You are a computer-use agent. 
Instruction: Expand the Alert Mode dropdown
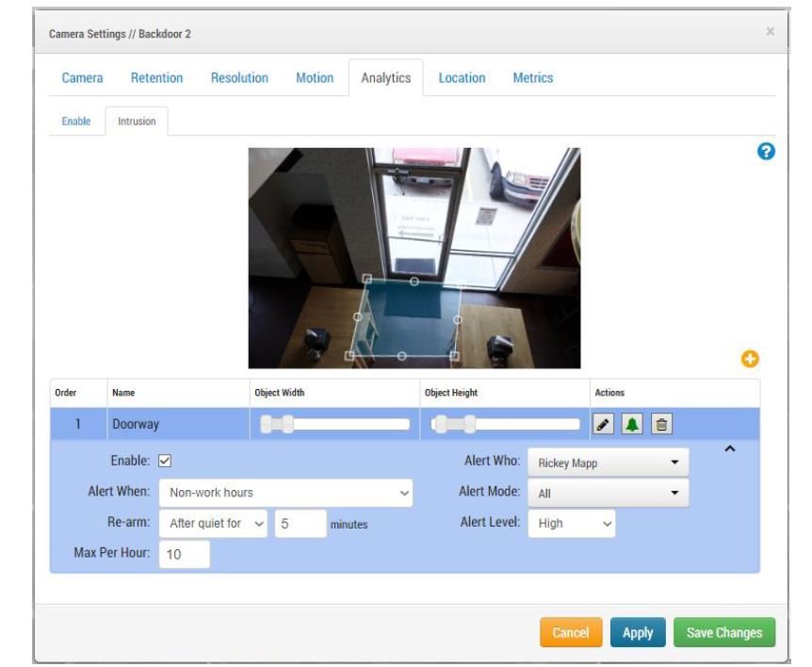coord(608,493)
